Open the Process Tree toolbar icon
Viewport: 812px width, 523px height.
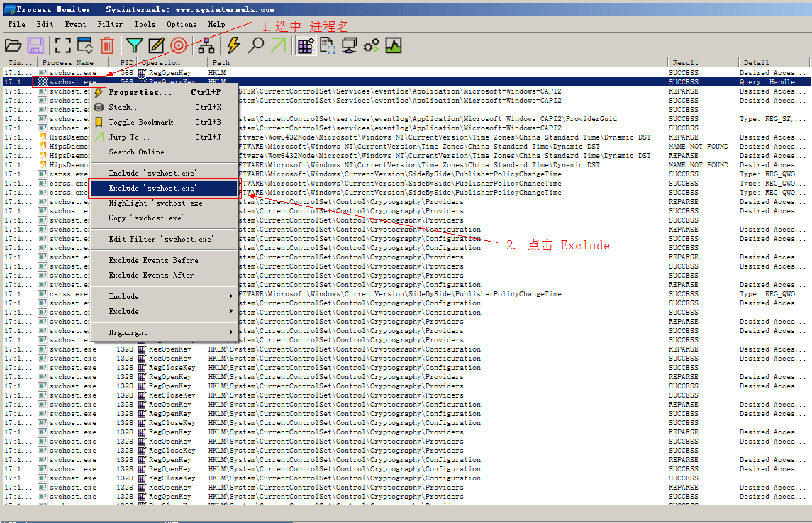206,45
